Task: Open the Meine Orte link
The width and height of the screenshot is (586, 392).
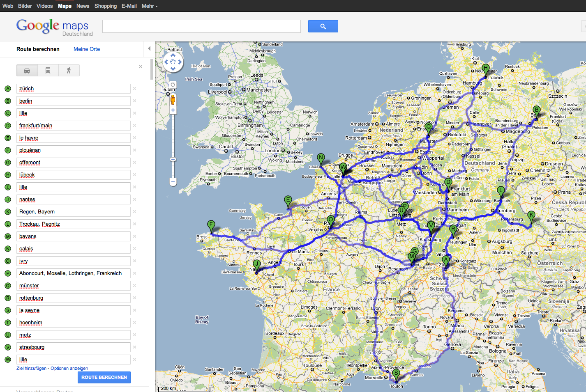Action: click(x=87, y=49)
